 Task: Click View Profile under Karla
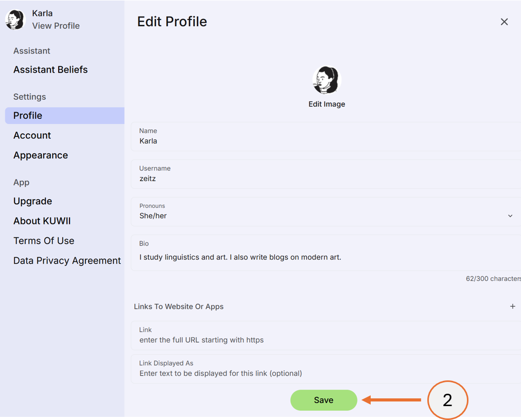[x=56, y=26]
